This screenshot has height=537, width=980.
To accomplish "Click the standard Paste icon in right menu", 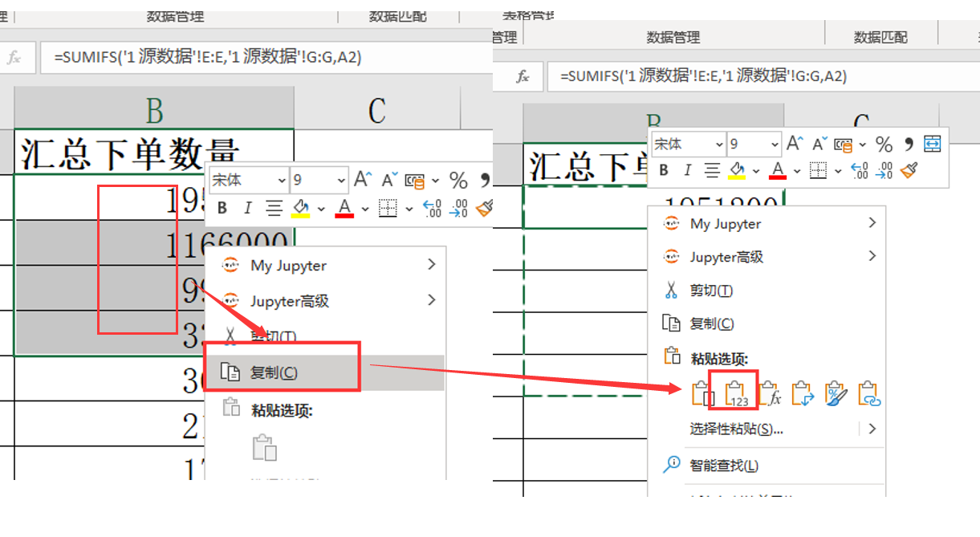I will coord(702,393).
